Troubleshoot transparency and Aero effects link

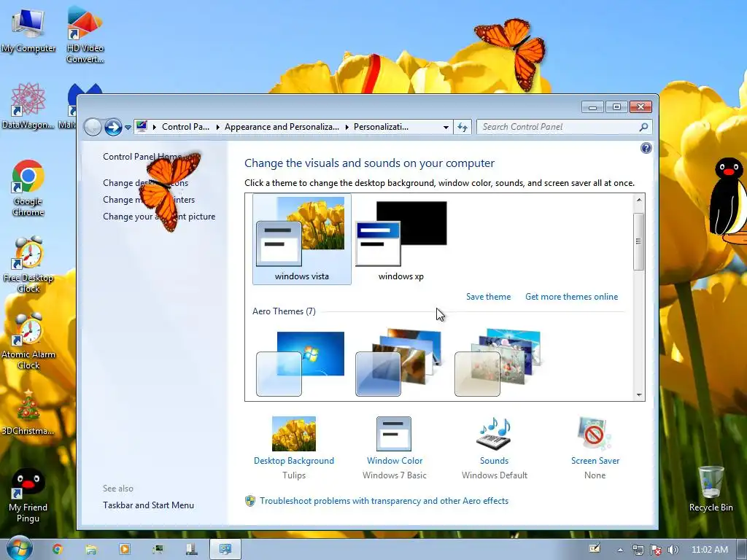point(384,501)
